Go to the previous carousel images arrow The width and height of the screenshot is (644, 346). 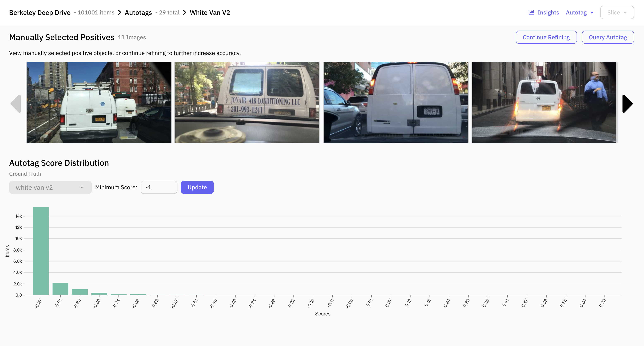(x=16, y=104)
